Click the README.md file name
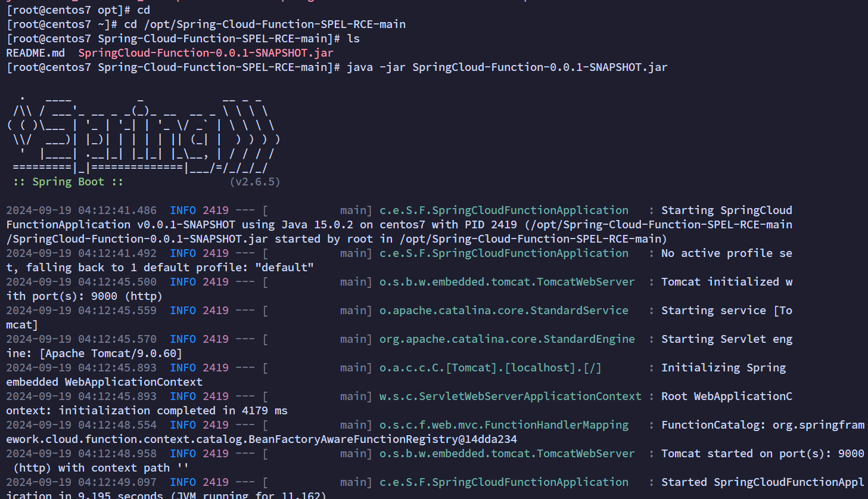Viewport: 868px width, 499px height. click(36, 52)
